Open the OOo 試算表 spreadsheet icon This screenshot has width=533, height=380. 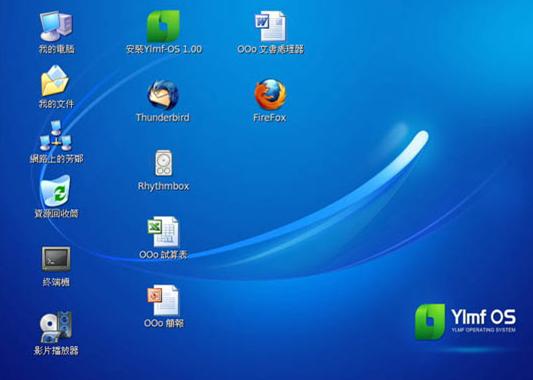pyautogui.click(x=163, y=231)
